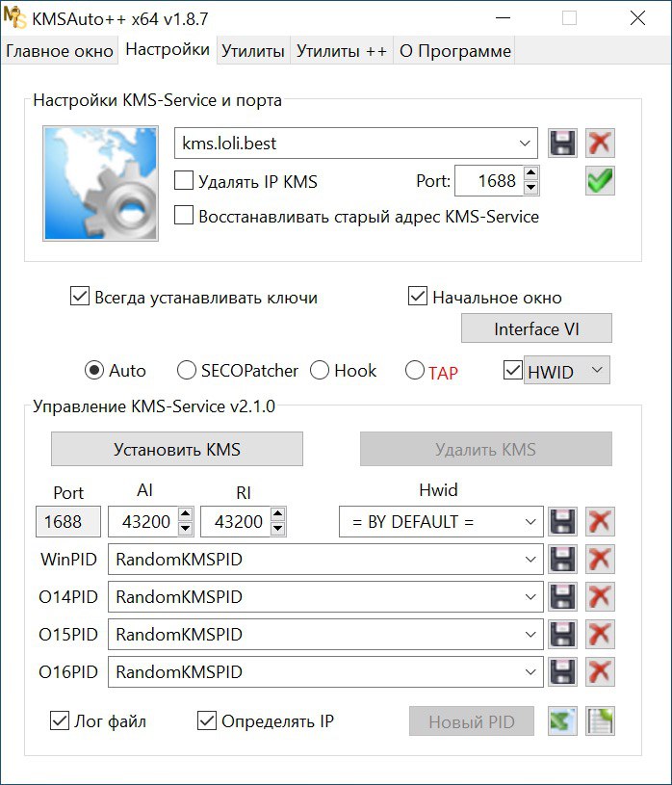
Task: Click the Удалить KMS button
Action: [486, 449]
